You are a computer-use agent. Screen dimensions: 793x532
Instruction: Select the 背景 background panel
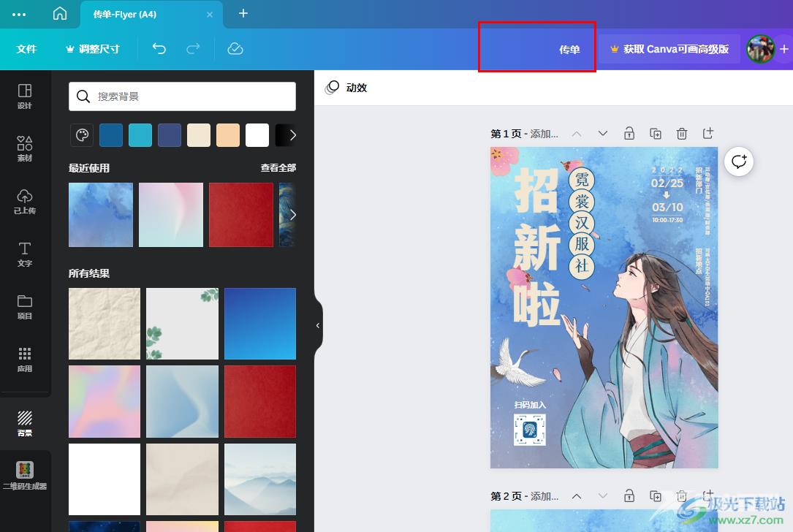point(25,423)
